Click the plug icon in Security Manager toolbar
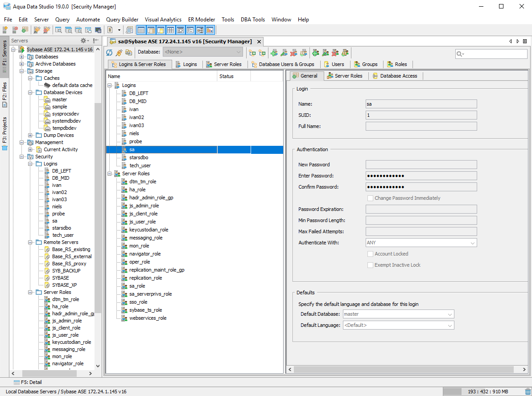The height and width of the screenshot is (396, 532). (x=119, y=52)
